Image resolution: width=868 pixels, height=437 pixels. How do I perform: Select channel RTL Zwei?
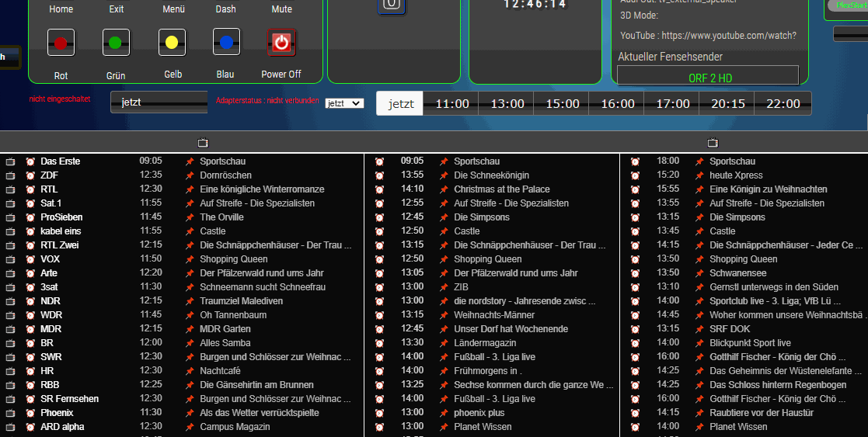[59, 245]
